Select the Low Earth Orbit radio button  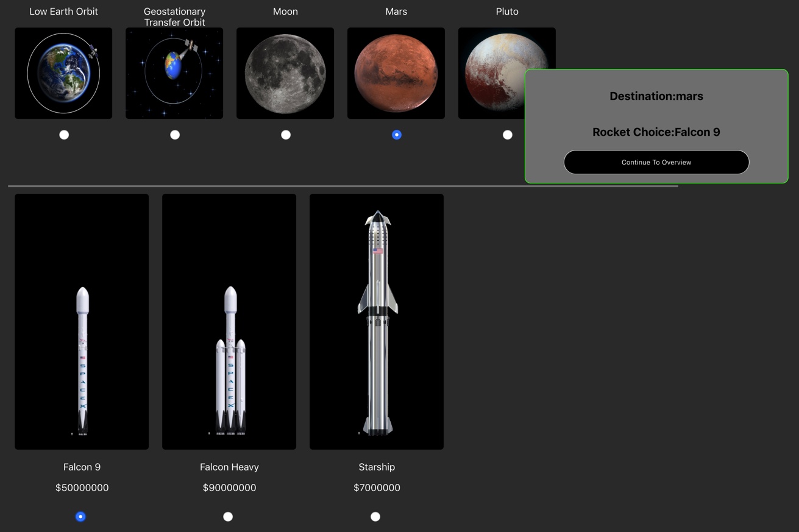point(64,135)
